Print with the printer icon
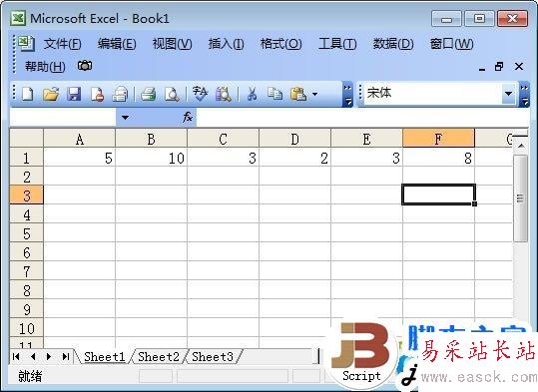The width and height of the screenshot is (538, 392). point(149,94)
